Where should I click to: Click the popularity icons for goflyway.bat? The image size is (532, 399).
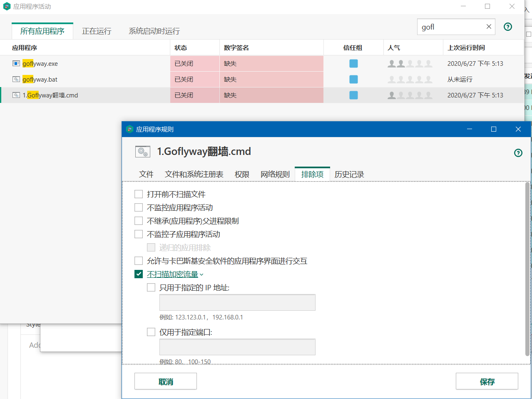pos(410,80)
